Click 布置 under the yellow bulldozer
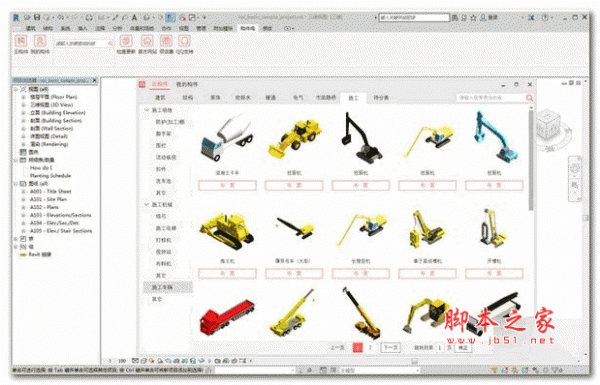The width and height of the screenshot is (600, 385). [x=227, y=274]
